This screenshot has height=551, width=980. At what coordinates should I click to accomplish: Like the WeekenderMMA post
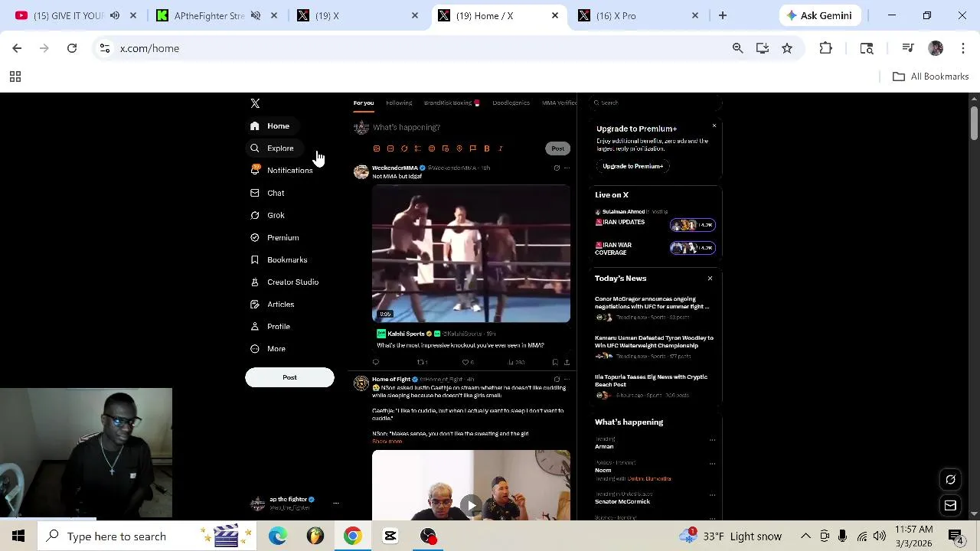[467, 362]
